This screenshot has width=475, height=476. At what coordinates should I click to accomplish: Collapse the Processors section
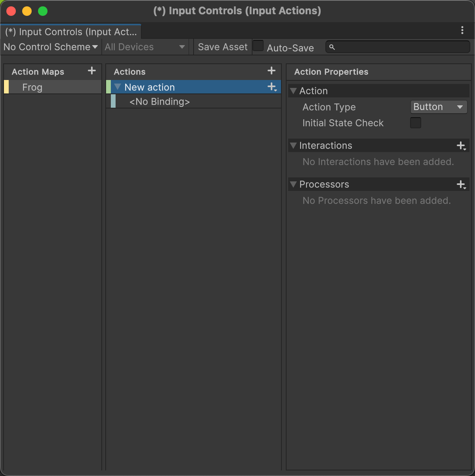[x=293, y=184]
